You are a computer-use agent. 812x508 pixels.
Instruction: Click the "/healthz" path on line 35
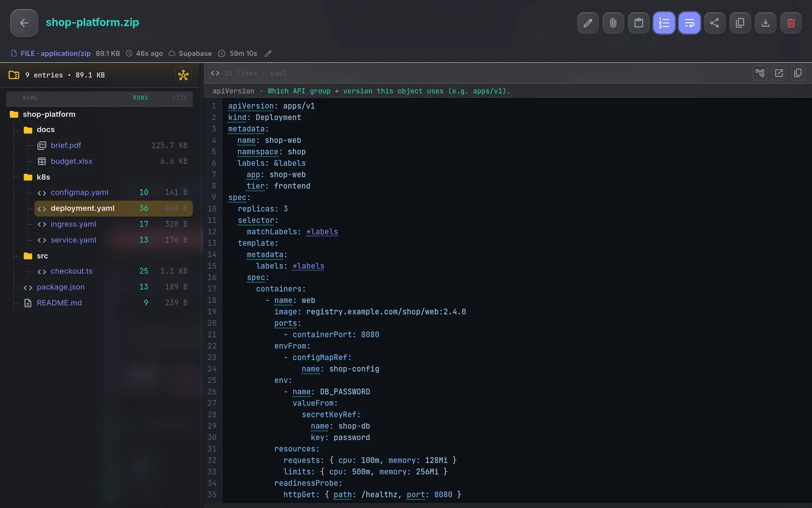pos(379,495)
